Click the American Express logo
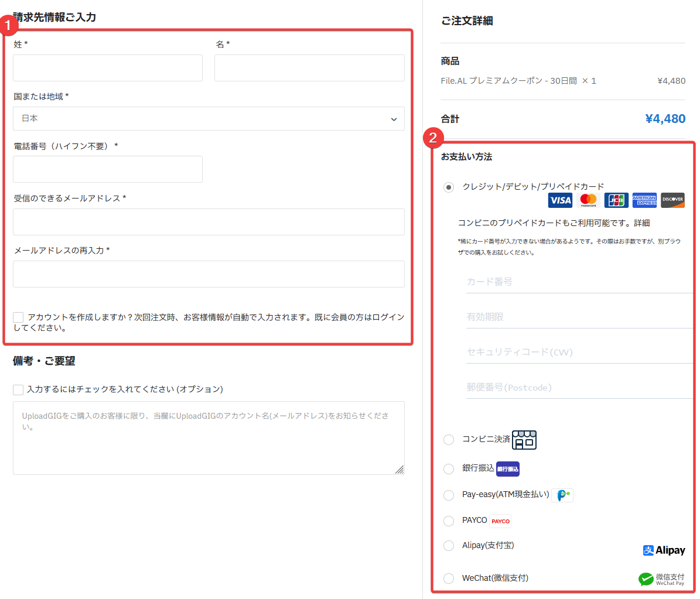The width and height of the screenshot is (700, 599). (x=644, y=200)
